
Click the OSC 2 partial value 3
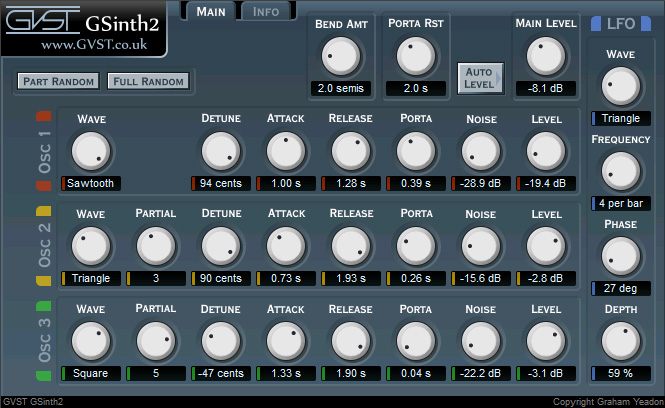[x=156, y=278]
